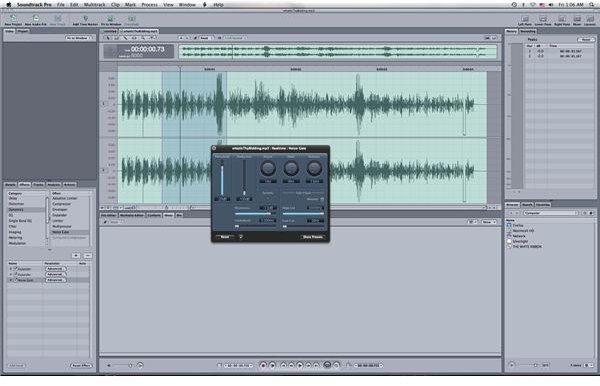Screen dimensions: 600x386
Task: Click the Right Pane toolbar icon
Action: pos(562,18)
